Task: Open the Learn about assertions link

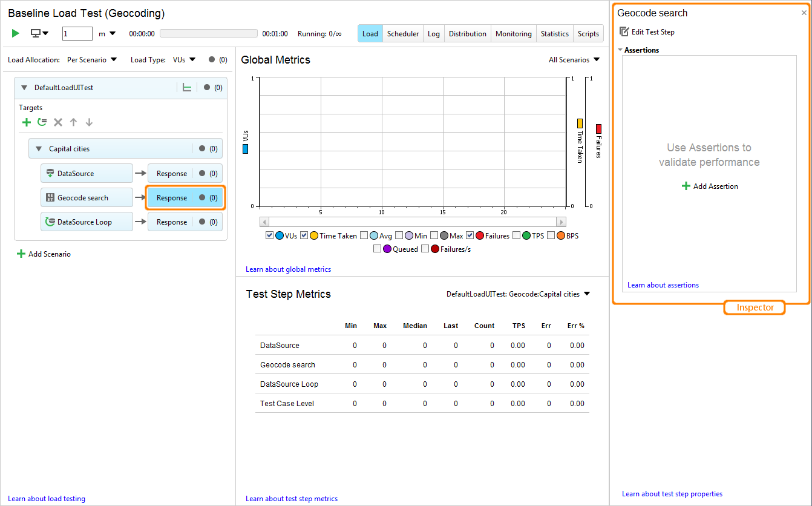Action: pos(663,284)
